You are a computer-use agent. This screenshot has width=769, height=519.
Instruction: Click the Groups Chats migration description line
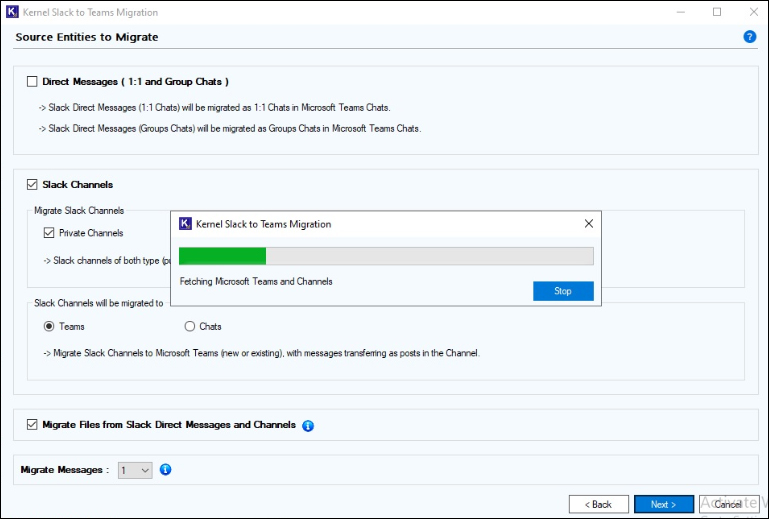[x=230, y=129]
